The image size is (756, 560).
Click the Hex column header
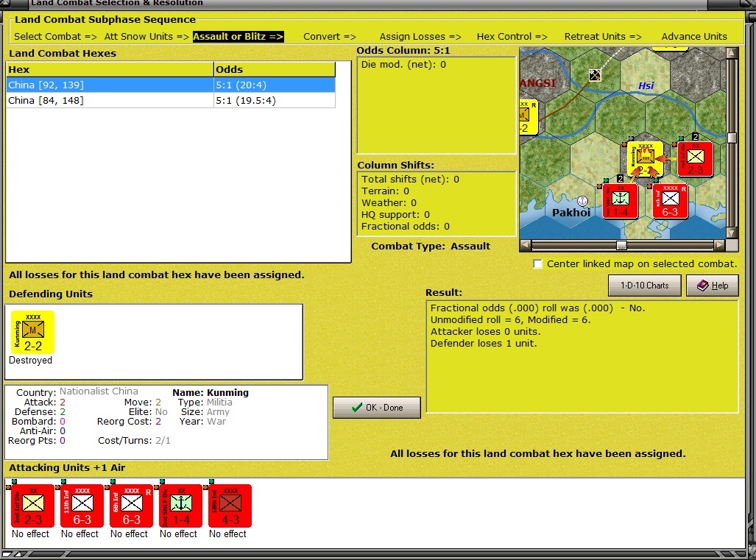click(110, 69)
